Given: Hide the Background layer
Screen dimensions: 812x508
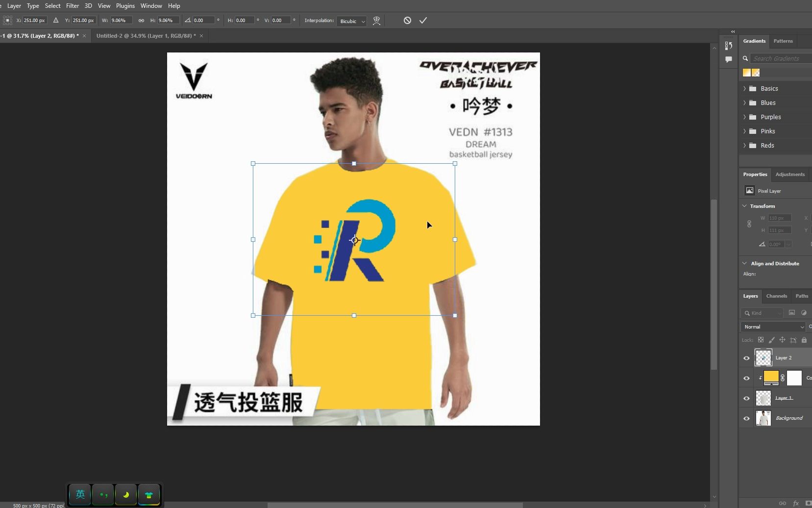Looking at the screenshot, I should [746, 418].
